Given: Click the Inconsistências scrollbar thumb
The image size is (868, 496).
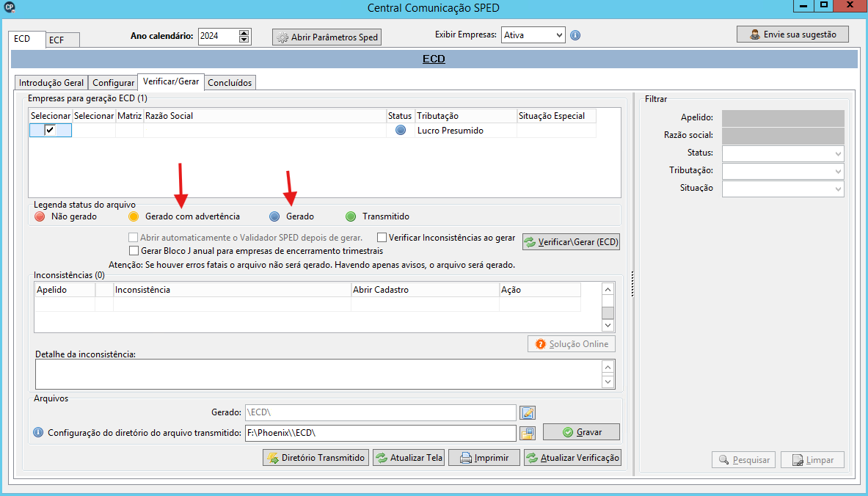Looking at the screenshot, I should click(608, 313).
